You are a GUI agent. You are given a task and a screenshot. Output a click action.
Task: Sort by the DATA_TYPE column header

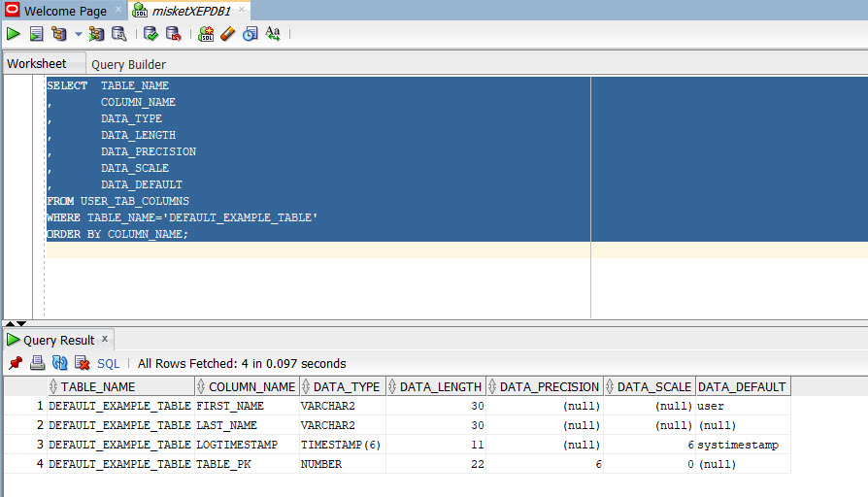tap(342, 386)
